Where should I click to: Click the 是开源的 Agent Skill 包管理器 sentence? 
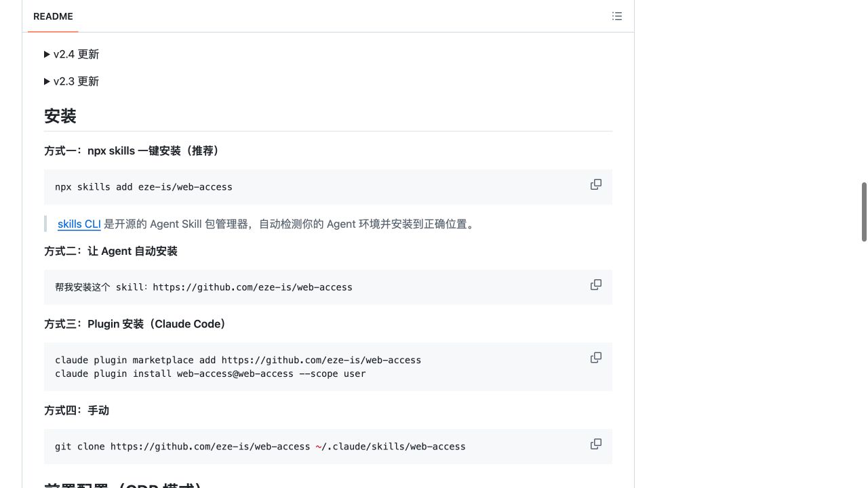(291, 224)
